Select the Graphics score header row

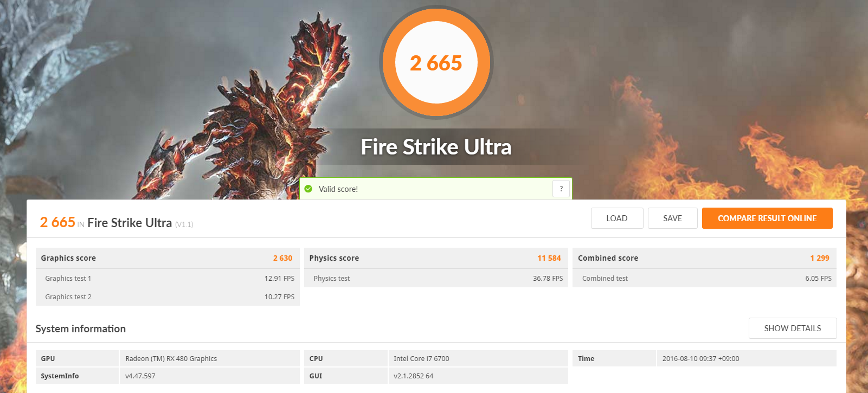168,258
